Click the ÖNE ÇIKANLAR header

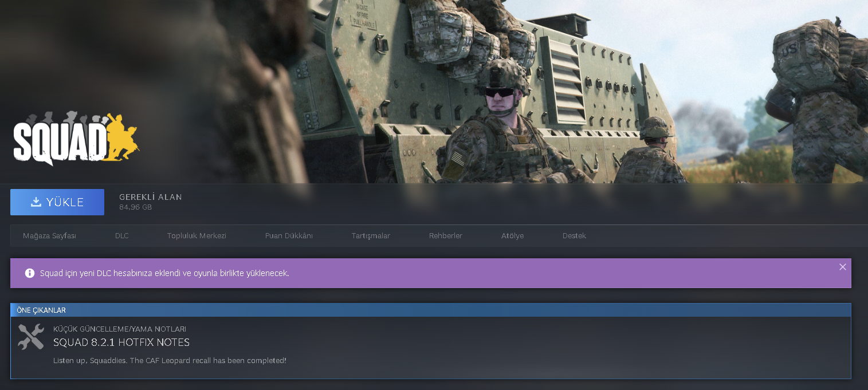41,310
